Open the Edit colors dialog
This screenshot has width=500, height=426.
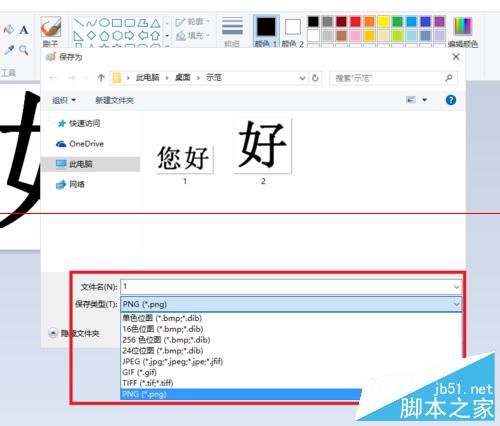[x=463, y=31]
